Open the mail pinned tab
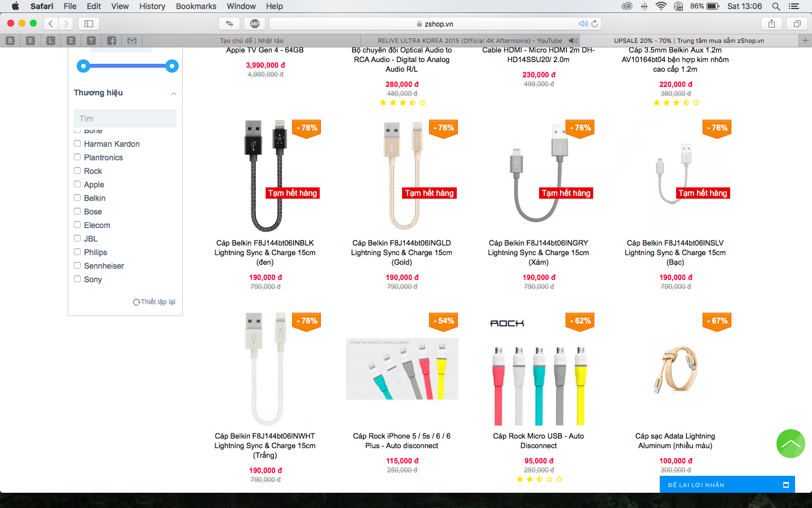The width and height of the screenshot is (812, 508). [132, 41]
